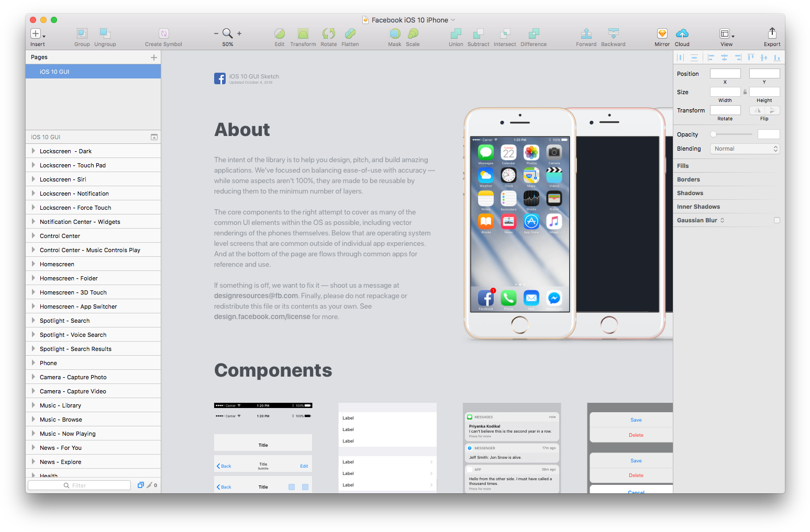The width and height of the screenshot is (810, 532).
Task: Click the Opacity value field
Action: 769,134
